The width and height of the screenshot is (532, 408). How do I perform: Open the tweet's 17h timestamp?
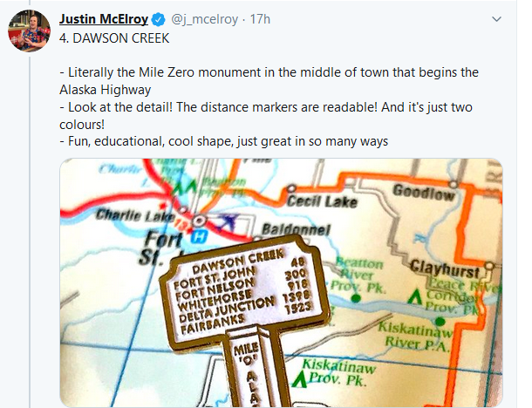pos(258,18)
